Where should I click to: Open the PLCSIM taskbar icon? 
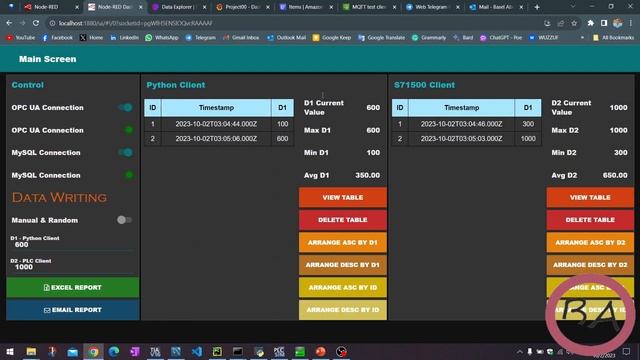[279, 351]
